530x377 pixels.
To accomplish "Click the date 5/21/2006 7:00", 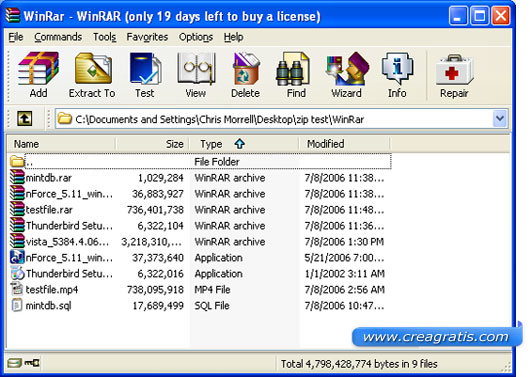I will 344,258.
